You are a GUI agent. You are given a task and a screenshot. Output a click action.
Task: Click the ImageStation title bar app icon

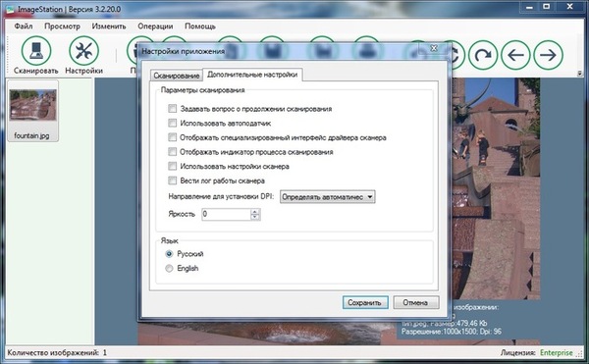click(10, 10)
